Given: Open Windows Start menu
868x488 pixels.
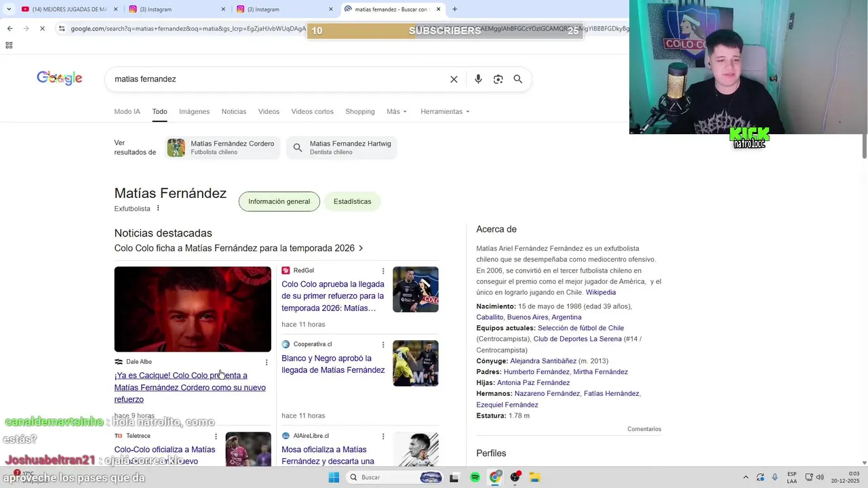Looking at the screenshot, I should coord(334,477).
